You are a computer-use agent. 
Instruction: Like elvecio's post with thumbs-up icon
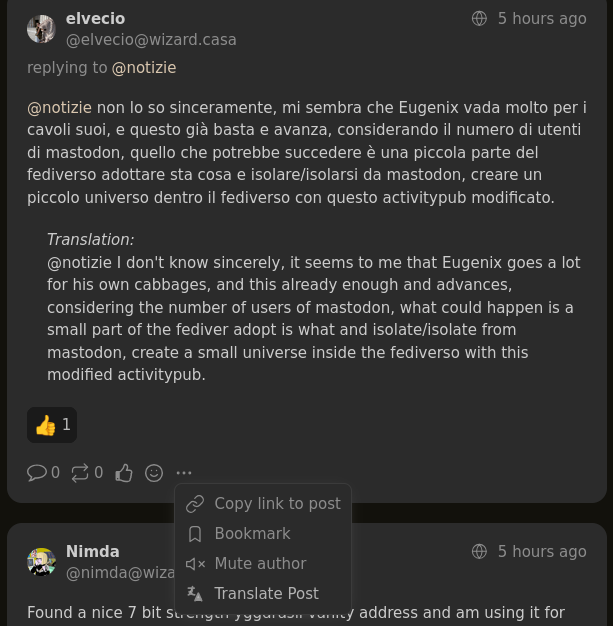(124, 473)
